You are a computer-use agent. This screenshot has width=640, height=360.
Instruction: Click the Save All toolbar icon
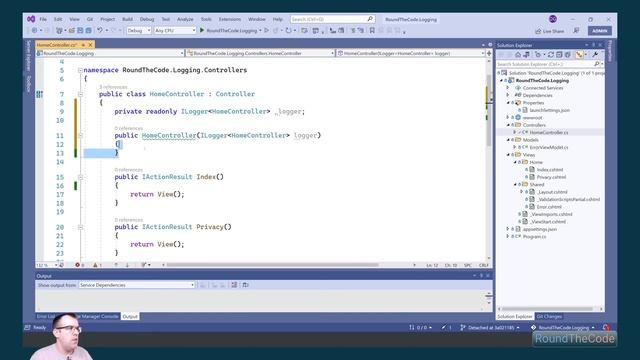[89, 30]
